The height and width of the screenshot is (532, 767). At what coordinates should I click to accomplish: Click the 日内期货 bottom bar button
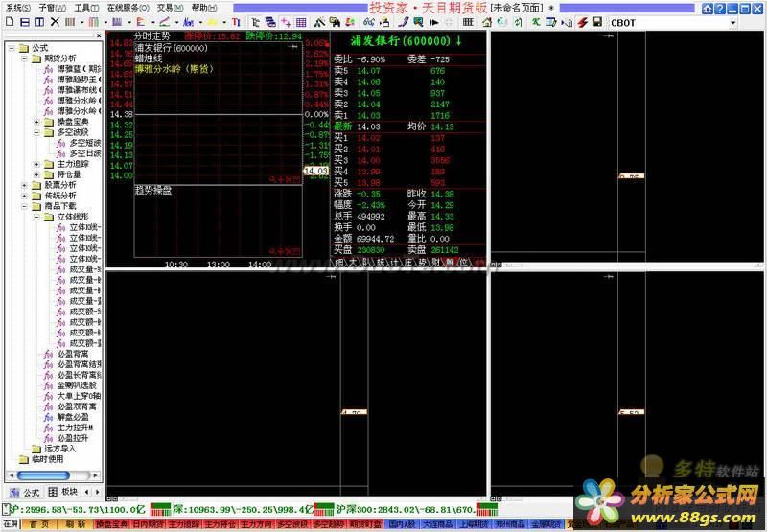149,524
